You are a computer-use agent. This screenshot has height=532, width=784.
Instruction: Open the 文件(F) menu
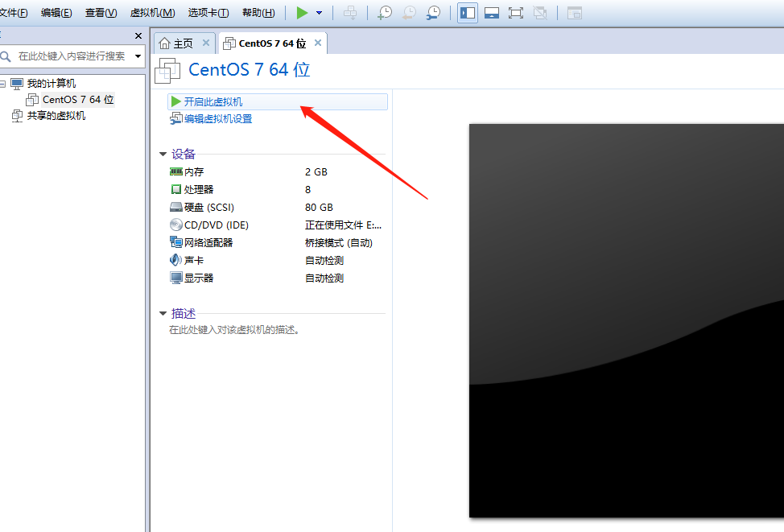[x=14, y=13]
